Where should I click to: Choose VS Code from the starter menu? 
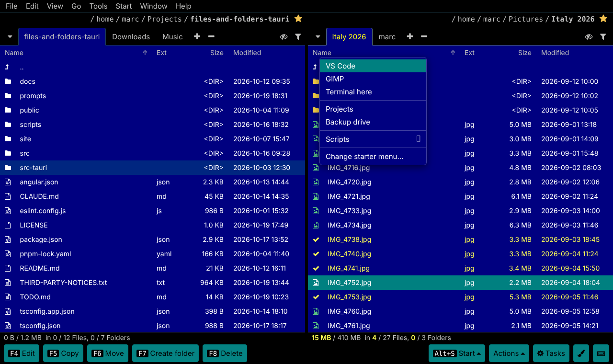pyautogui.click(x=373, y=66)
